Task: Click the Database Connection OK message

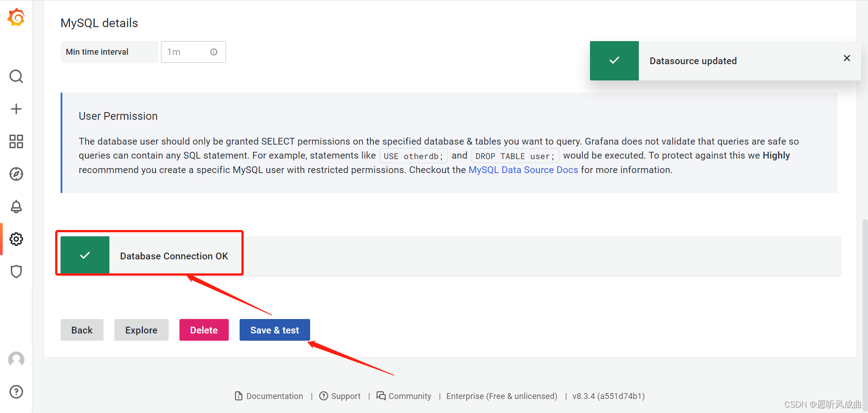Action: tap(174, 256)
